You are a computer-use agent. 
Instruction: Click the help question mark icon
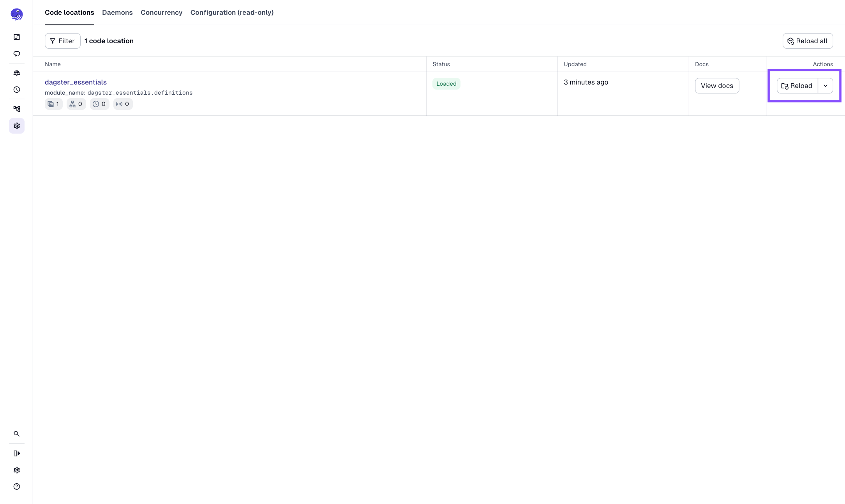pyautogui.click(x=16, y=486)
